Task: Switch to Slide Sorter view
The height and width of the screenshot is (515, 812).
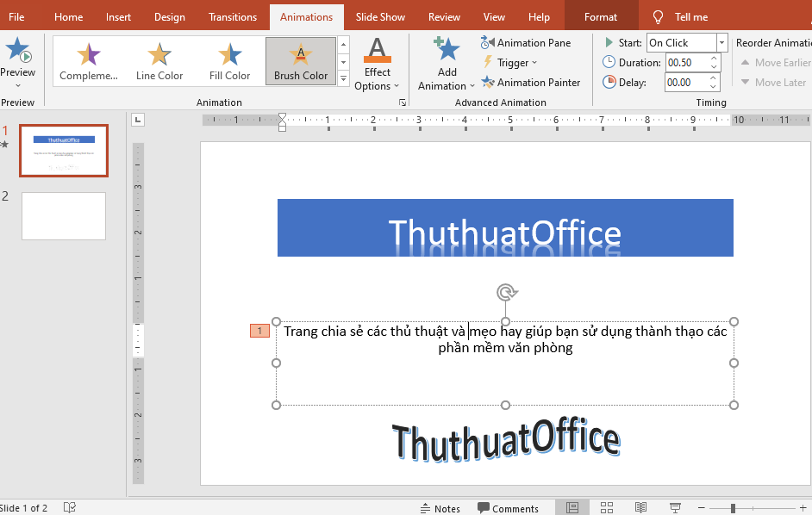Action: point(607,507)
